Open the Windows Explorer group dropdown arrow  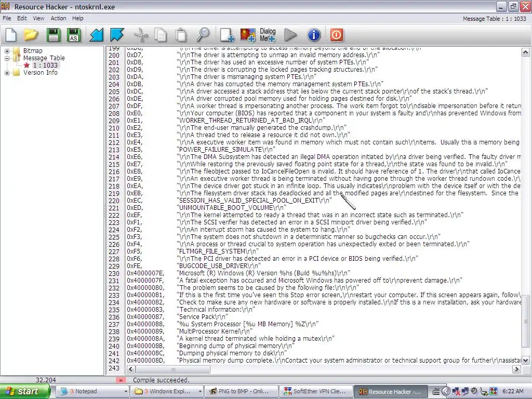tap(200, 391)
